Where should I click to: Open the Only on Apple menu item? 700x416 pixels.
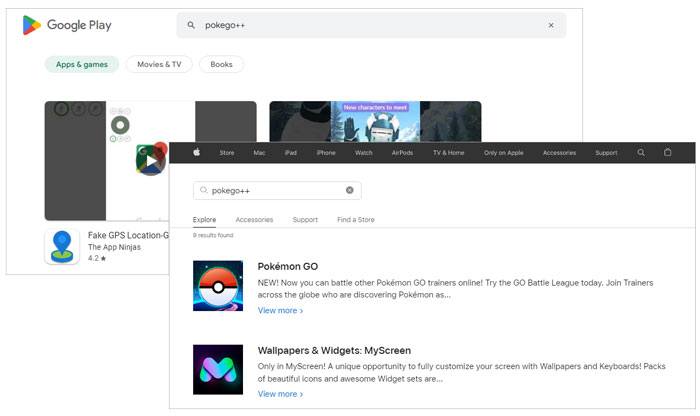(504, 153)
